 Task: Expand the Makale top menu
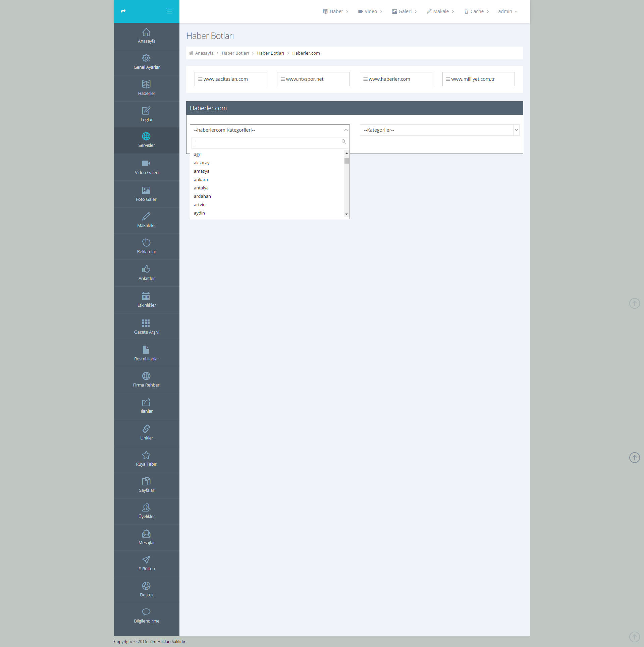(x=440, y=11)
